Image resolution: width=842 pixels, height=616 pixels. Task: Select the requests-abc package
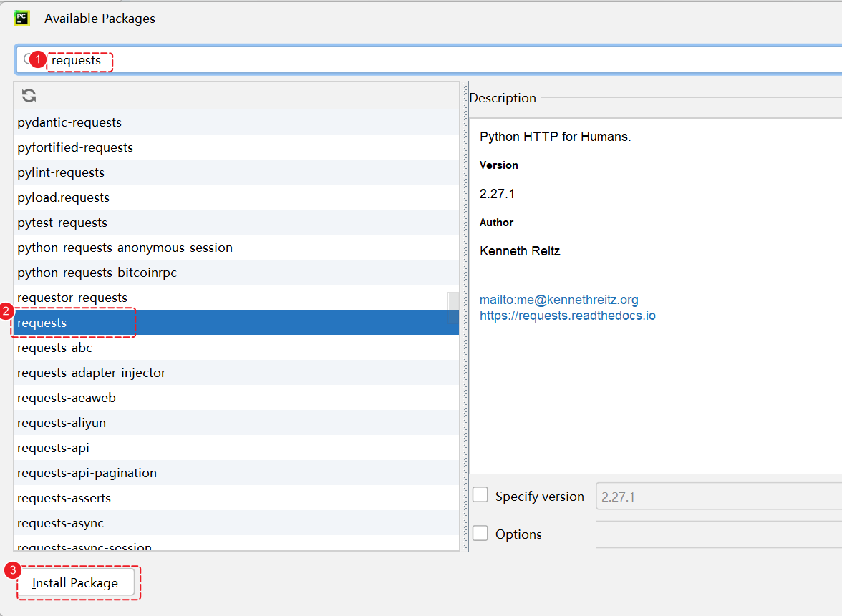(236, 348)
